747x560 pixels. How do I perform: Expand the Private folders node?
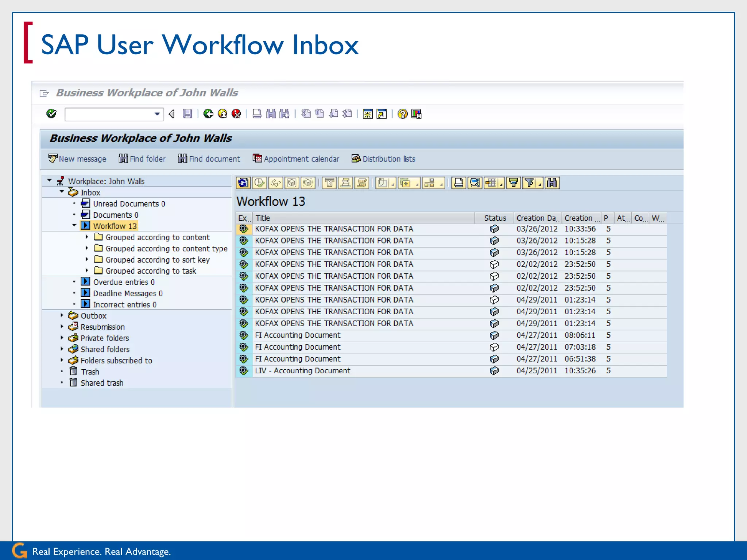tap(62, 338)
